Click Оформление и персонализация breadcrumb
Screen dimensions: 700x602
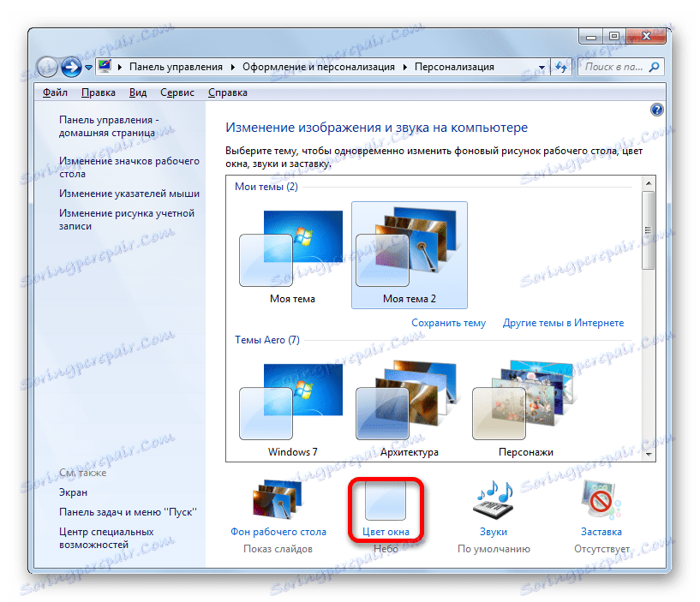point(319,67)
